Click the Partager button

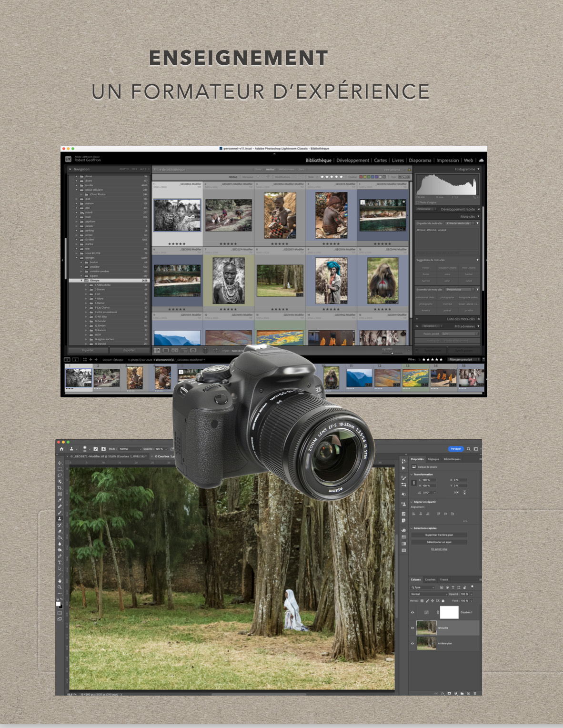coord(456,449)
